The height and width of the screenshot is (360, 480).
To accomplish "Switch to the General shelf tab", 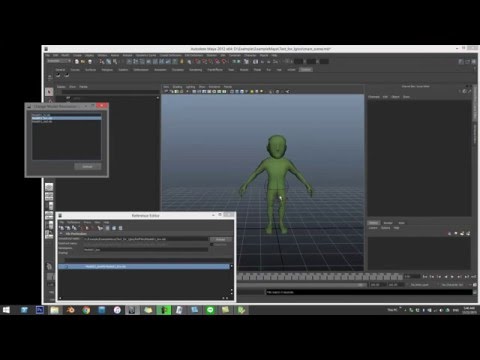I will click(60, 70).
